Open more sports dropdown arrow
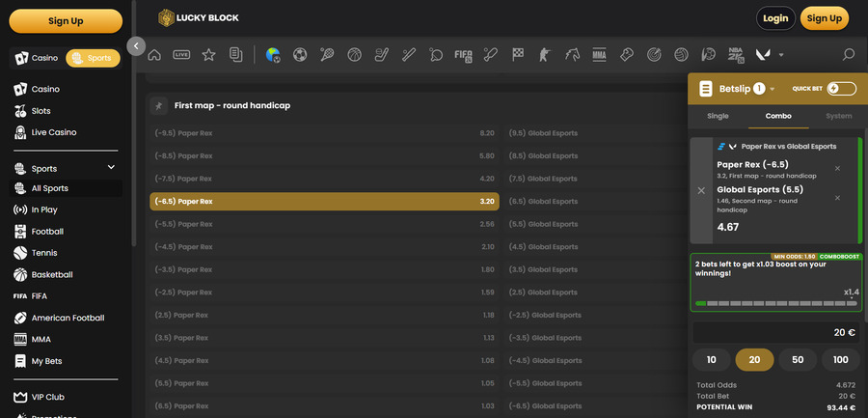This screenshot has width=868, height=418. click(781, 55)
